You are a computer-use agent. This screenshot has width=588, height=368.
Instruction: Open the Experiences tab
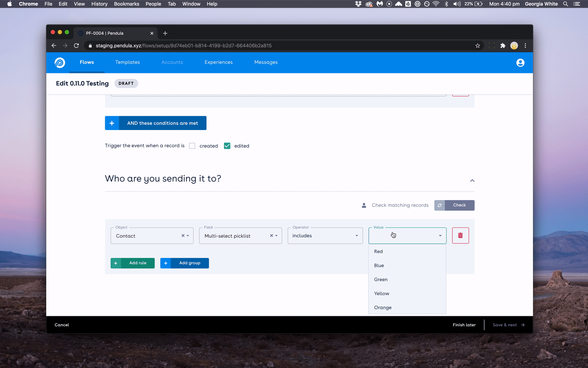click(218, 62)
